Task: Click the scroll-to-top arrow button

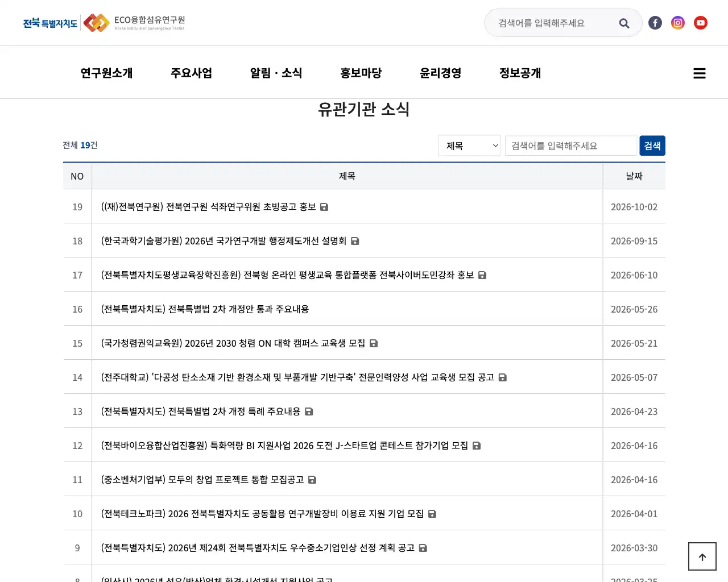Action: tap(702, 556)
